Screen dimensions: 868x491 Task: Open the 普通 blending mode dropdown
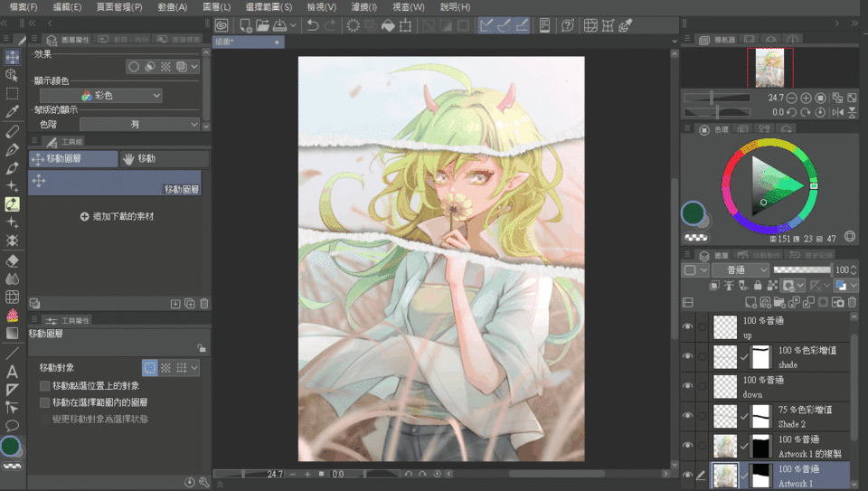(741, 270)
